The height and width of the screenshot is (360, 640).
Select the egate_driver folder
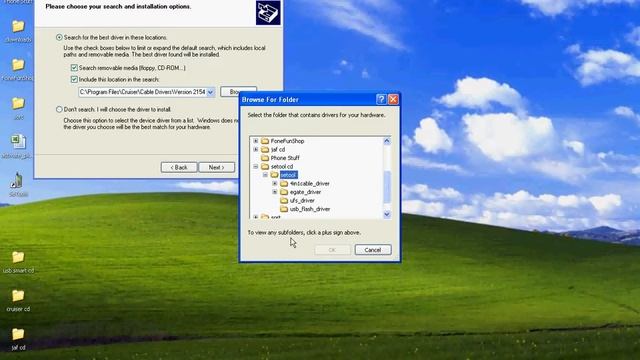pos(305,192)
